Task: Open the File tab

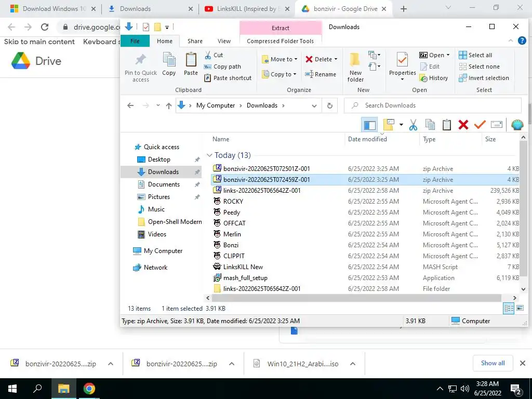Action: click(x=135, y=41)
